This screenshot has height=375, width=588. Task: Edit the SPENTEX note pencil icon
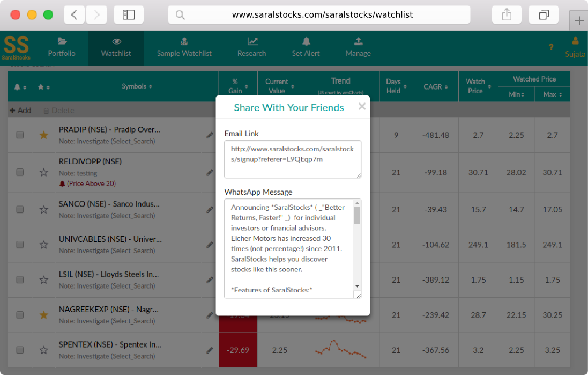point(210,350)
